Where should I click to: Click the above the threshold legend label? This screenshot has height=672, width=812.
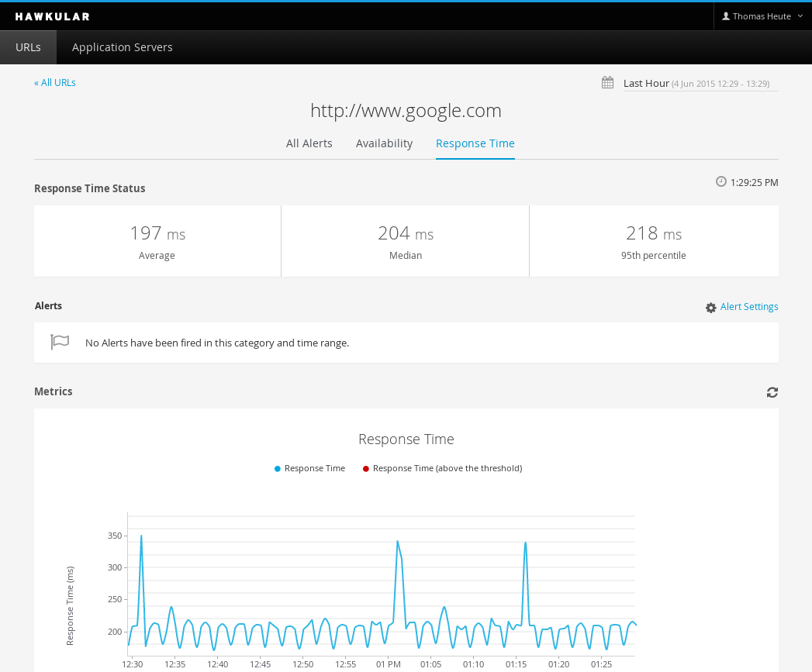click(447, 468)
